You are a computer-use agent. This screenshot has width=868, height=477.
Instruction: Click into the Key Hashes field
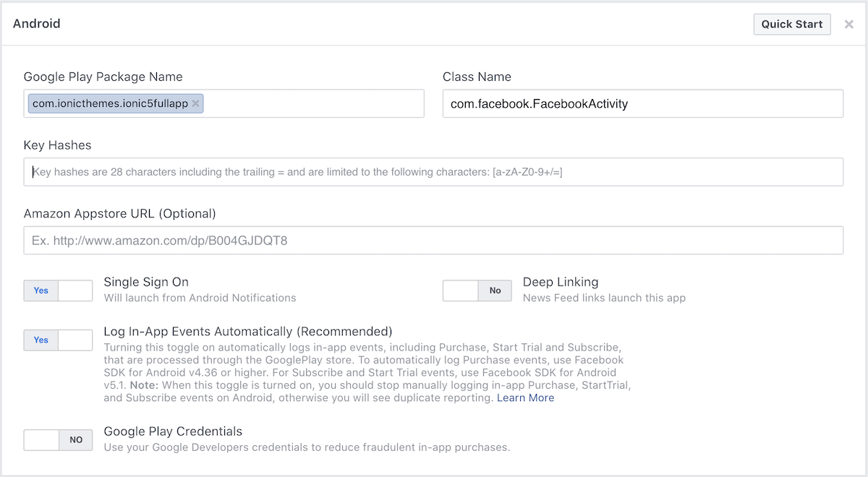(x=433, y=172)
